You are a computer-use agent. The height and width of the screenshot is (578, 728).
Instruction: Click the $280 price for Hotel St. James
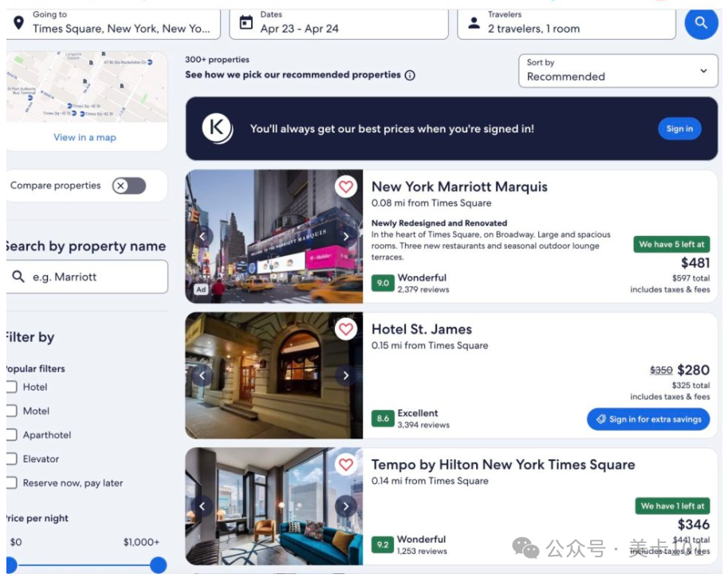pyautogui.click(x=693, y=370)
